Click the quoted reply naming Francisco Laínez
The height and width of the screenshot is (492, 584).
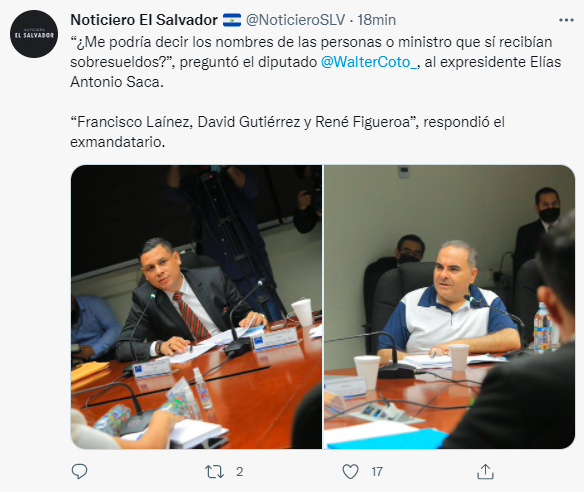[x=287, y=132]
